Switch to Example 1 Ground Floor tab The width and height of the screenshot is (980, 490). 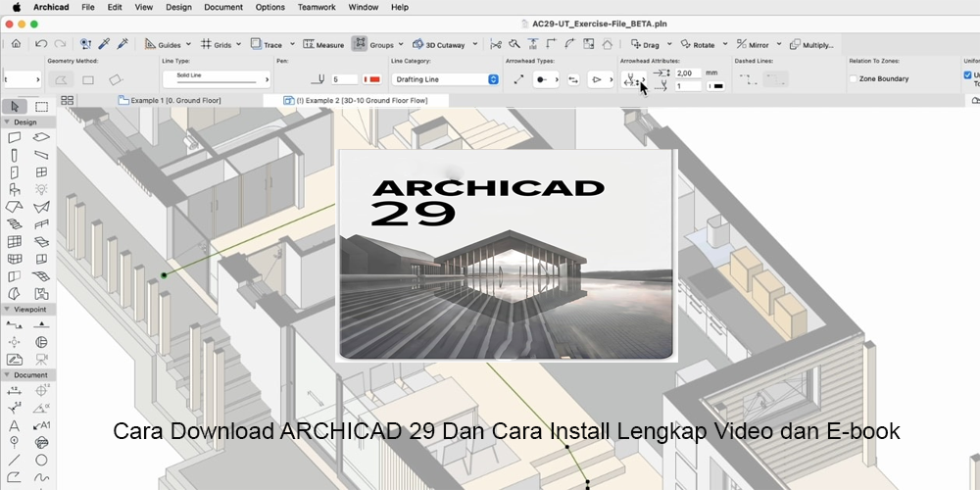tap(170, 101)
